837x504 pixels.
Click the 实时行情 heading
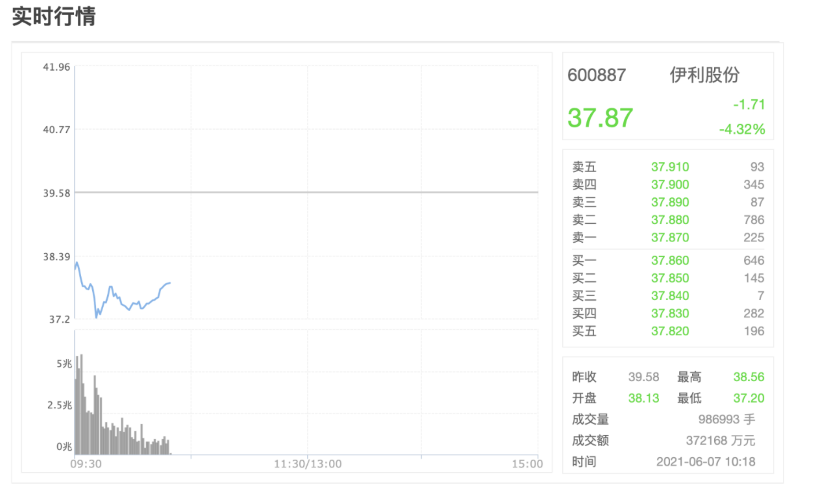point(53,16)
